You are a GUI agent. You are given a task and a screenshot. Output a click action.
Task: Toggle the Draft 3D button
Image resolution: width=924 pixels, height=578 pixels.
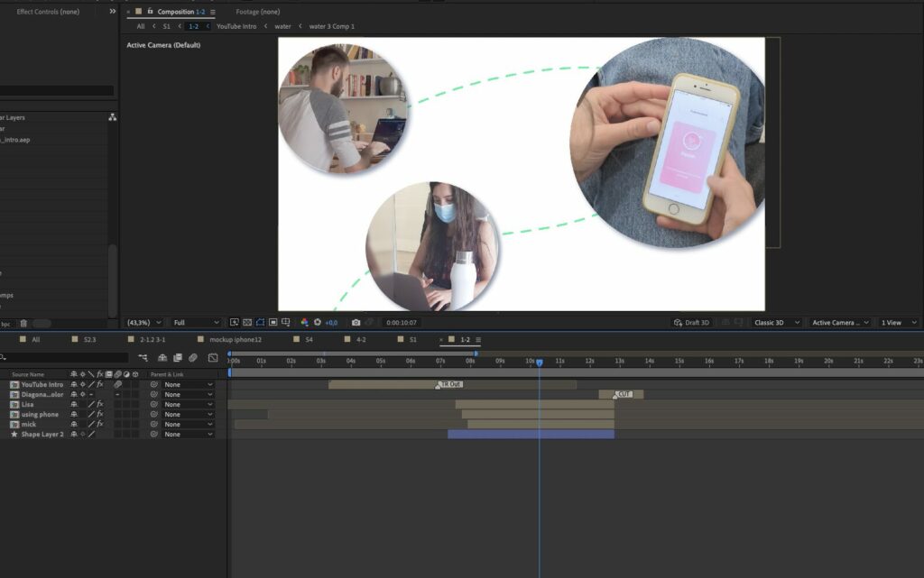click(692, 323)
